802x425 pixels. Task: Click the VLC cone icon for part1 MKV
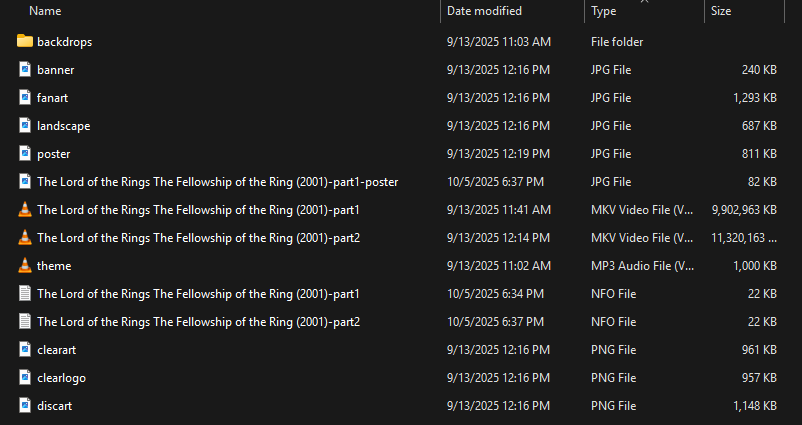pos(25,210)
